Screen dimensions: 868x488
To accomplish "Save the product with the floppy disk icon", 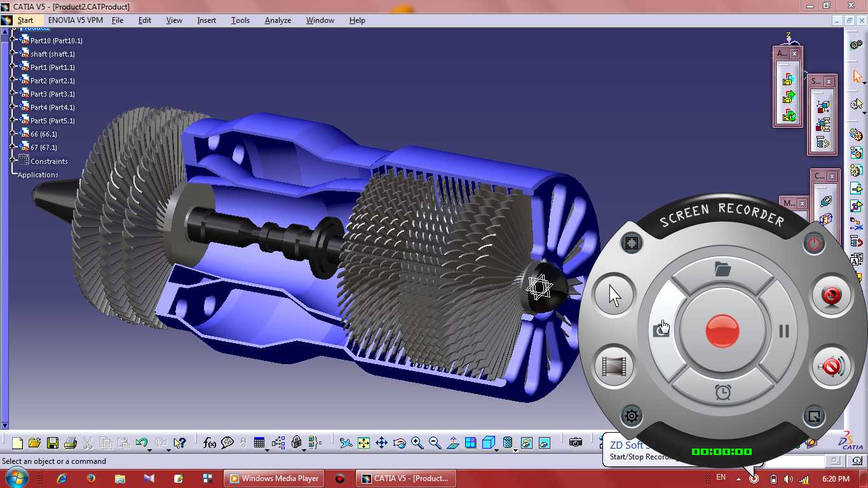I will tap(53, 443).
